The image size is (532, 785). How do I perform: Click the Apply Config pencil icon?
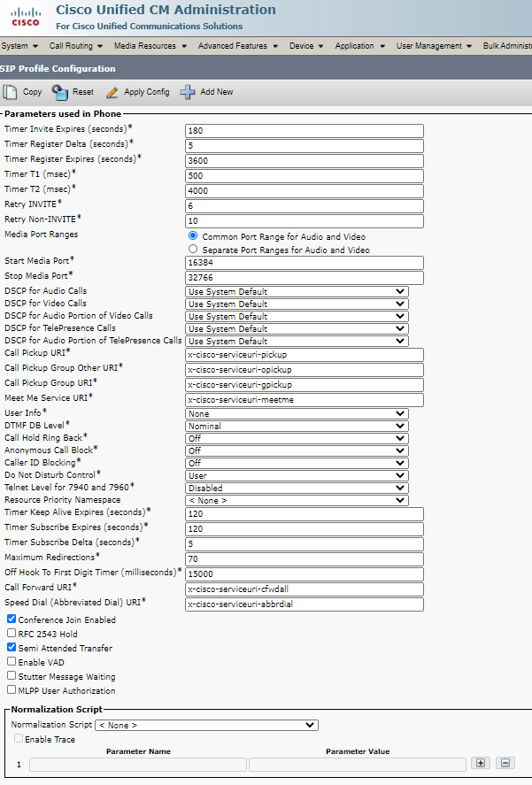[x=112, y=92]
